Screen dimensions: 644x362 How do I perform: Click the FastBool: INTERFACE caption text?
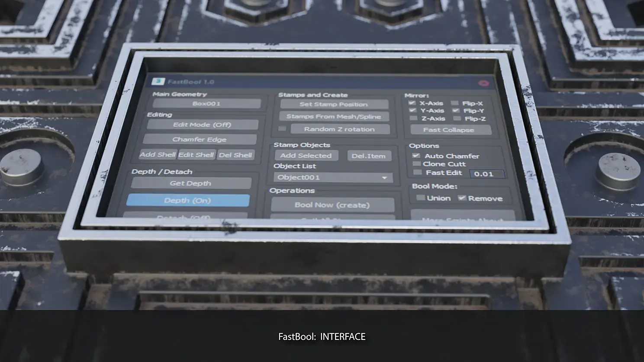(322, 336)
